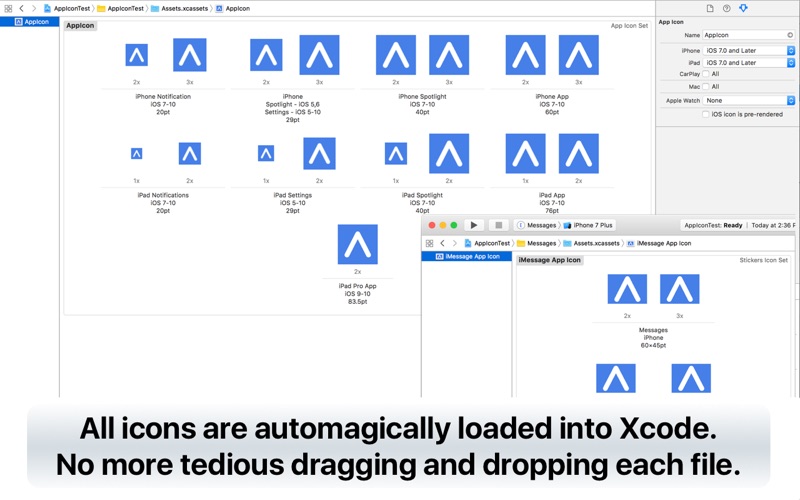The width and height of the screenshot is (800, 500).
Task: Go forward using main jump bar right arrow
Action: pos(34,8)
